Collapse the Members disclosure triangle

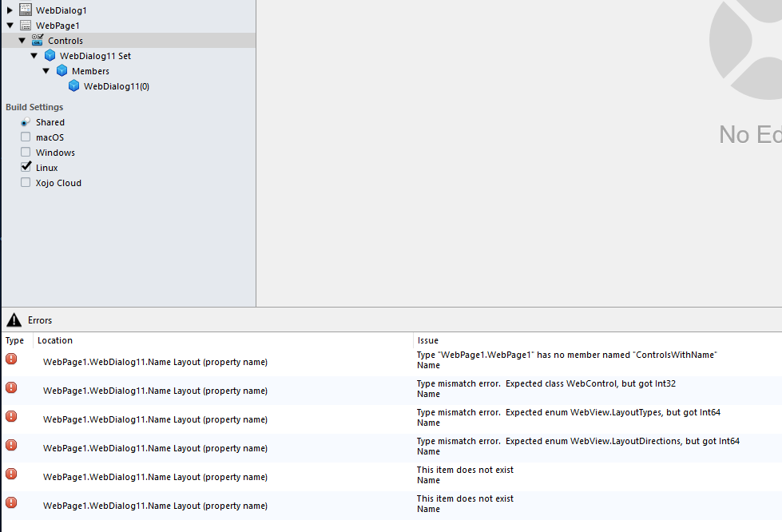click(x=46, y=71)
